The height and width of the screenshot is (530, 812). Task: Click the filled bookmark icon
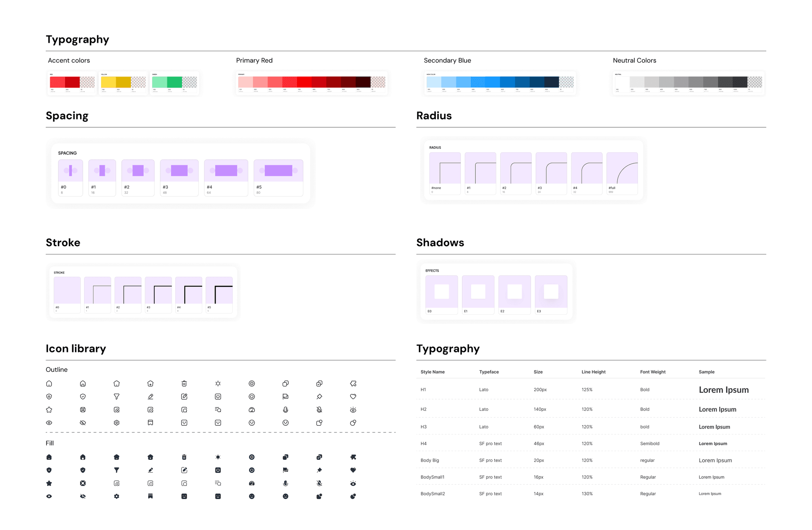click(150, 496)
